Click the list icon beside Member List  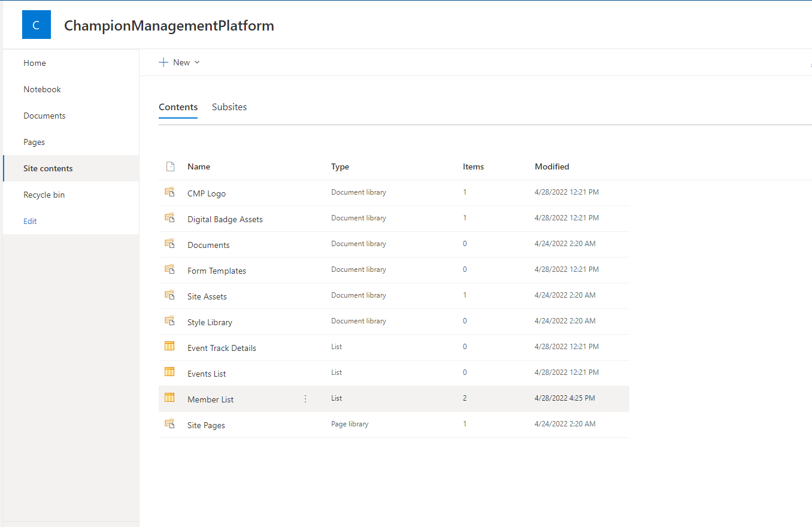coord(169,397)
